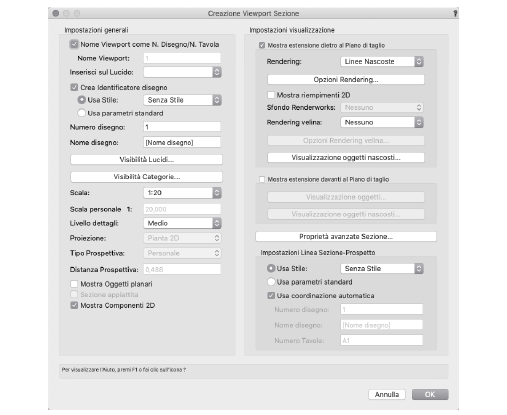Open the Scala dropdown showing 1:20
The width and height of the screenshot is (507, 415).
[182, 193]
